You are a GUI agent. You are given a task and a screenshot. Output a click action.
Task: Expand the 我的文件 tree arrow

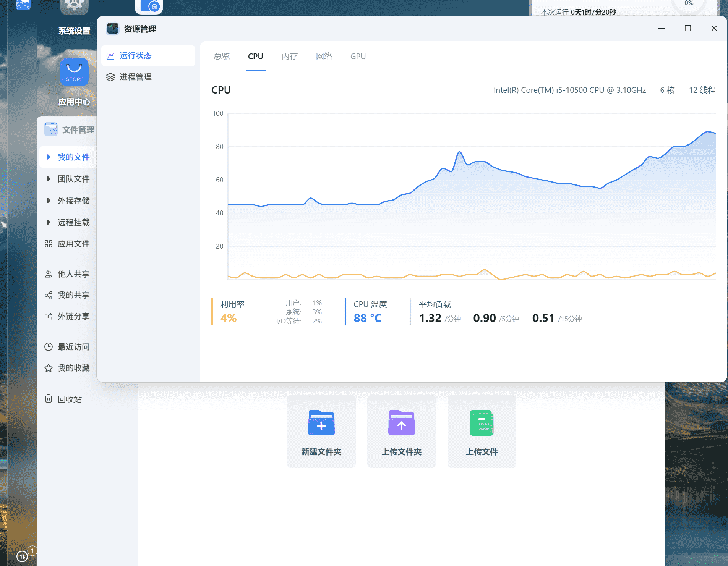pos(49,157)
